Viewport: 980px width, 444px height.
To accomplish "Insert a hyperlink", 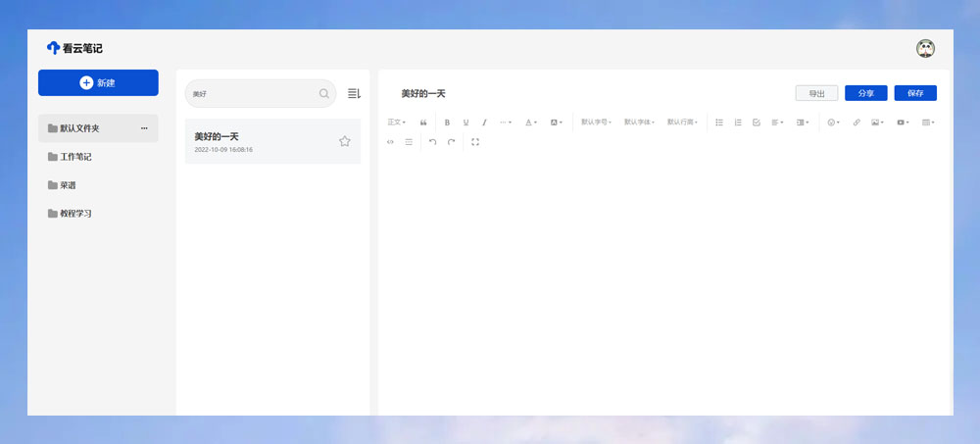I will click(x=857, y=123).
